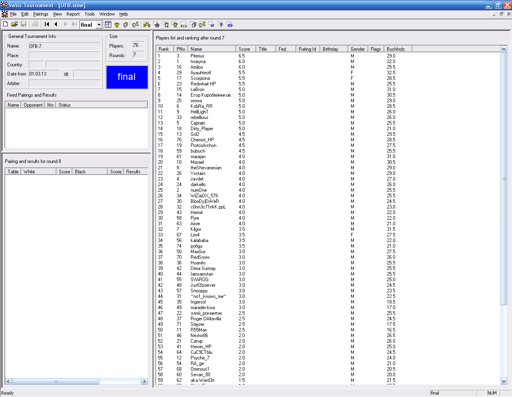Click the Gender column header

(x=358, y=49)
